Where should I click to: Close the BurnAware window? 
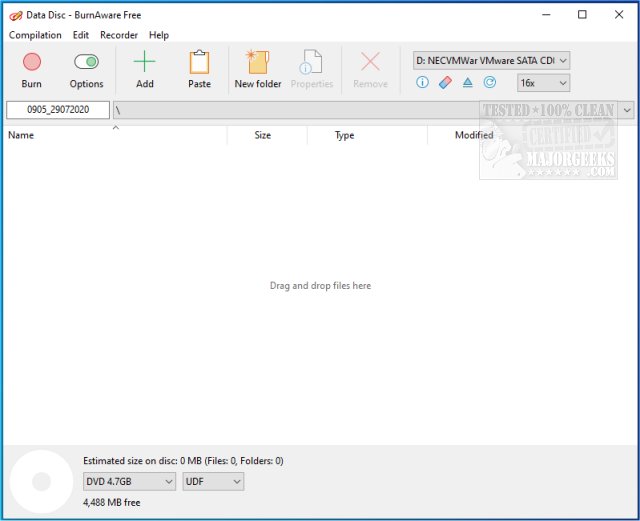click(x=619, y=15)
